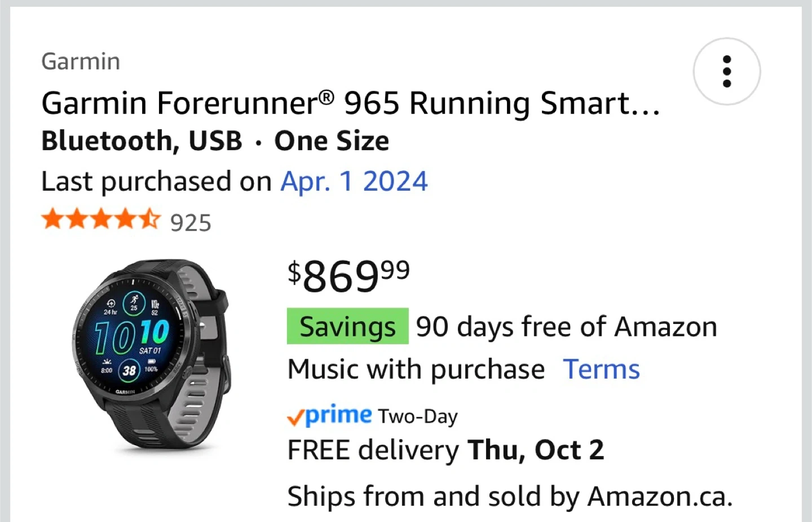Screen dimensions: 812x522
Task: Open the Garmin watch product image
Action: click(x=151, y=354)
